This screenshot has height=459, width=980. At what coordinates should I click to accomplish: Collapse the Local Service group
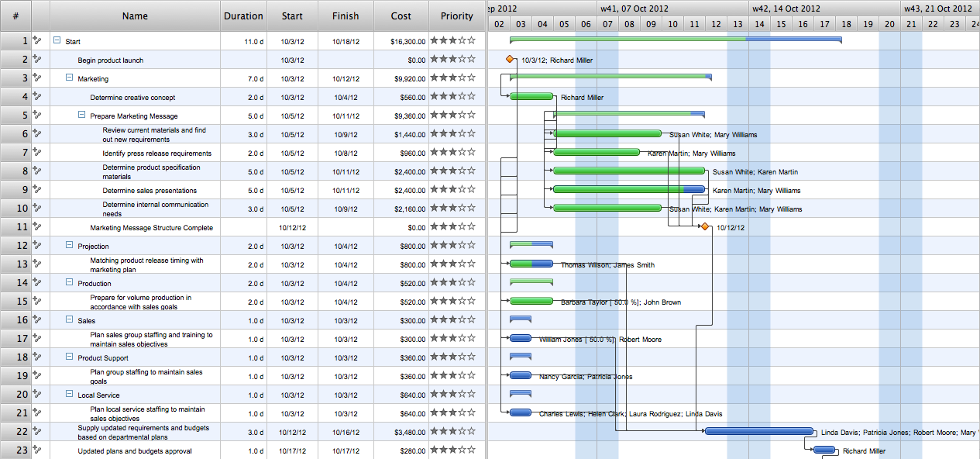[x=70, y=395]
